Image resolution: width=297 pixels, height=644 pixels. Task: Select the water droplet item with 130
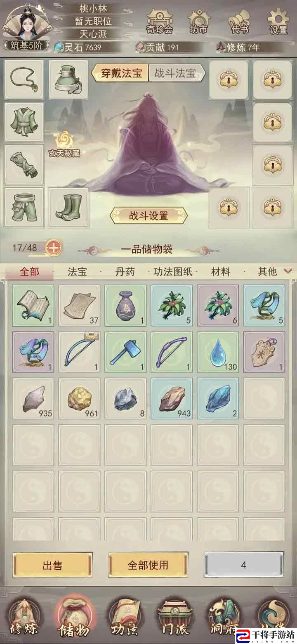pos(217,352)
